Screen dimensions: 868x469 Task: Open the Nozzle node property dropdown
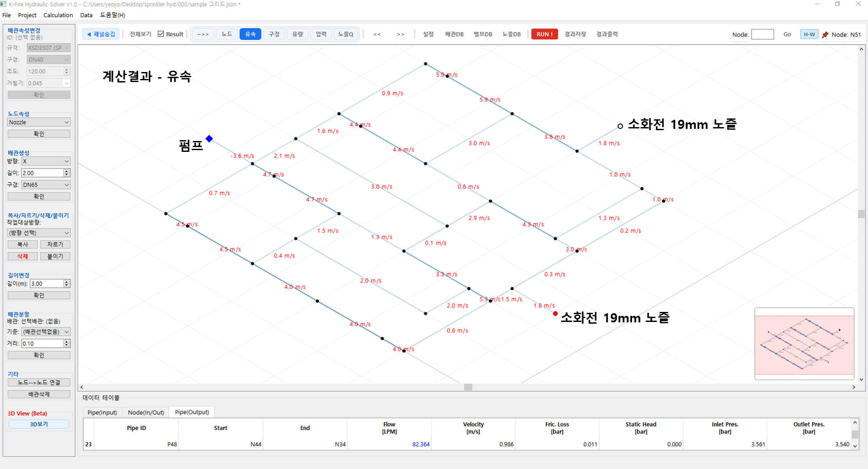(x=39, y=122)
